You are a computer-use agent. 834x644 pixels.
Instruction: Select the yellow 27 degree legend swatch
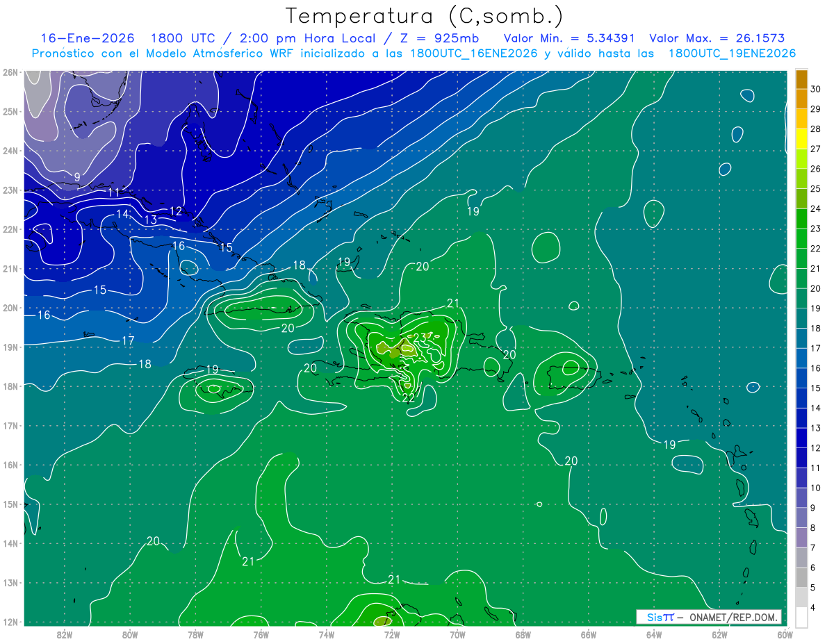pos(801,140)
